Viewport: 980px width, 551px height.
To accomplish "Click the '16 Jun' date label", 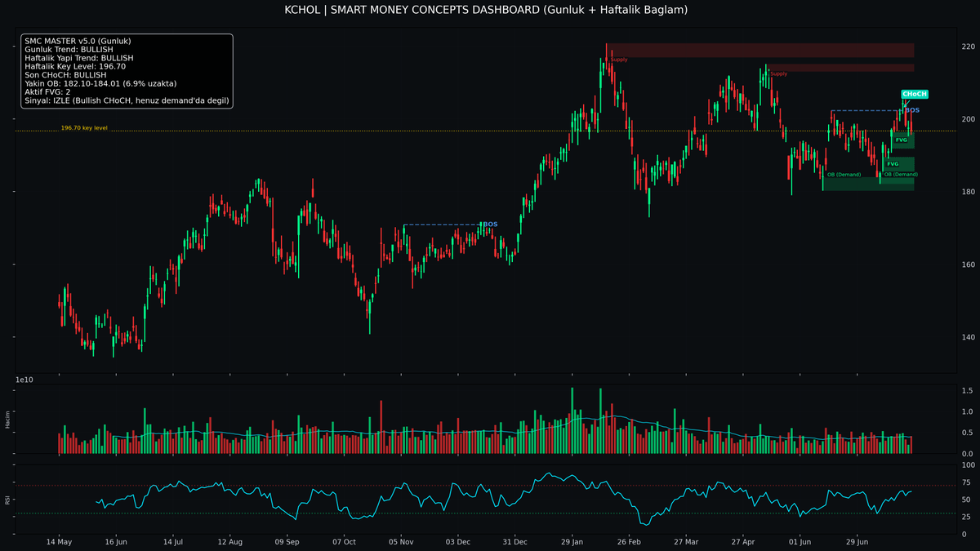I will click(116, 541).
